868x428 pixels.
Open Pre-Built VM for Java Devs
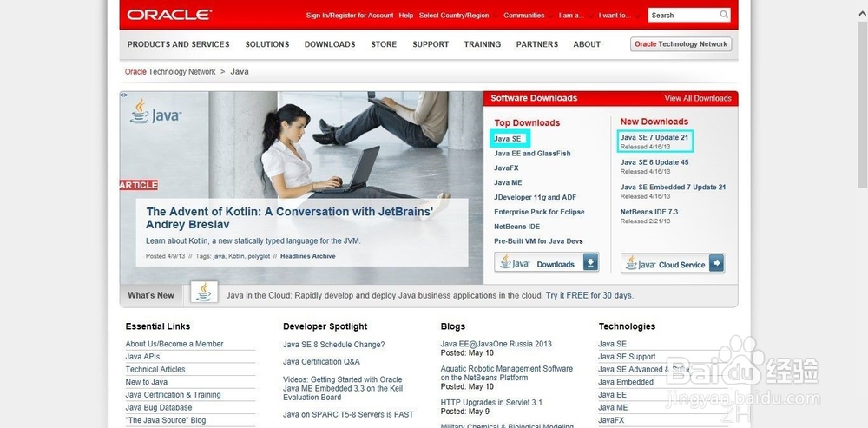coord(538,241)
